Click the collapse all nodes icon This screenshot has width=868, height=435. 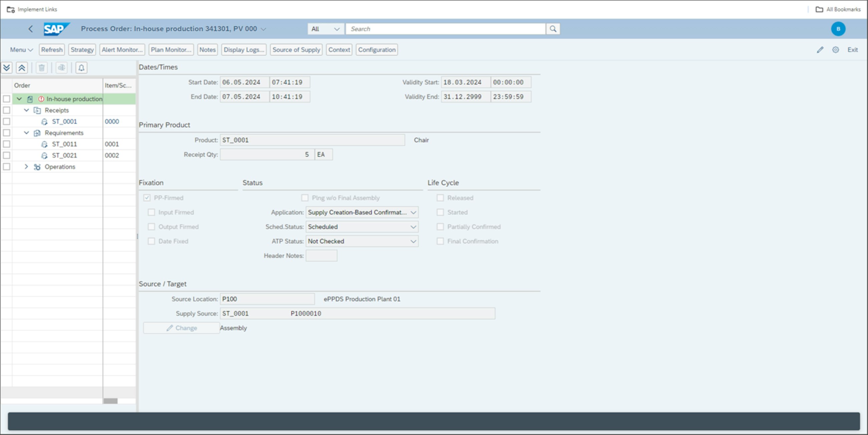coord(22,68)
